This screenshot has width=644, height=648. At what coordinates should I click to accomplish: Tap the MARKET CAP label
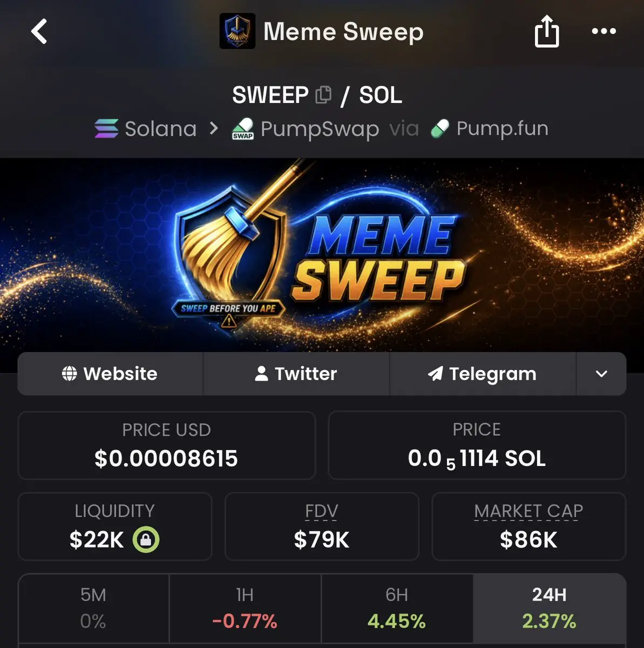(528, 511)
